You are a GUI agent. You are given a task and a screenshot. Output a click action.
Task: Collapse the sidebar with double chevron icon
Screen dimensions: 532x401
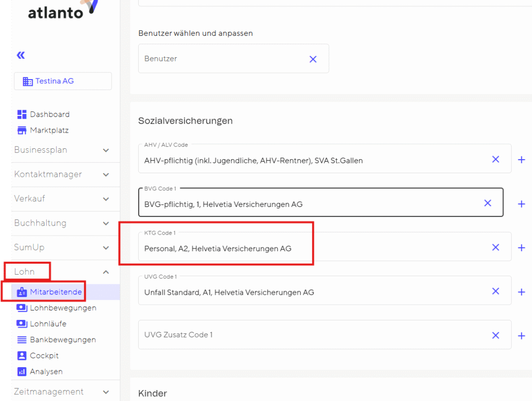pos(21,55)
